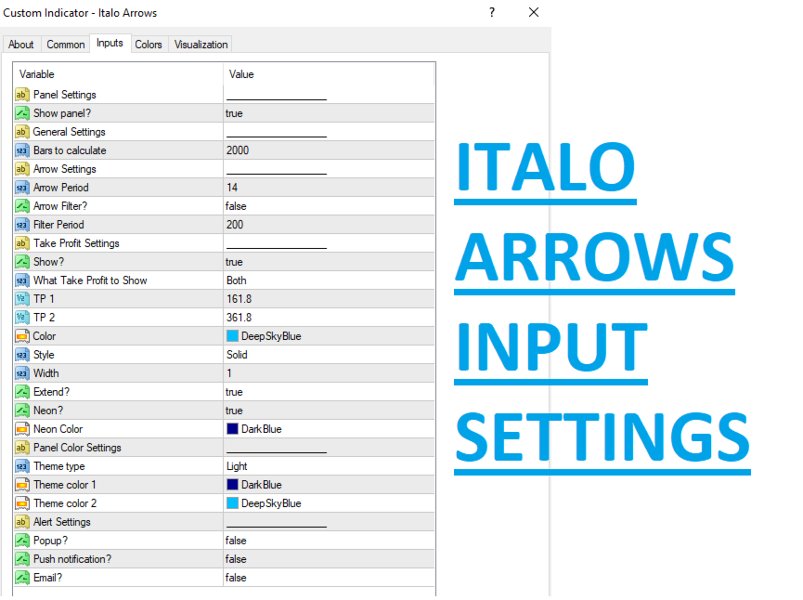This screenshot has width=803, height=600.
Task: Click the string icon beside General Settings
Action: [x=22, y=132]
